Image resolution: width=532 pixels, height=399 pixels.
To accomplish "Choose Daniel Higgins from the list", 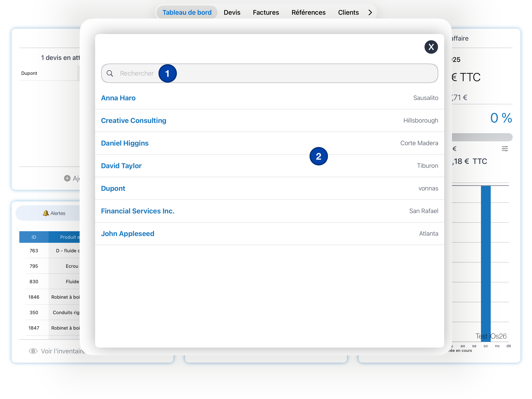I will [x=124, y=143].
